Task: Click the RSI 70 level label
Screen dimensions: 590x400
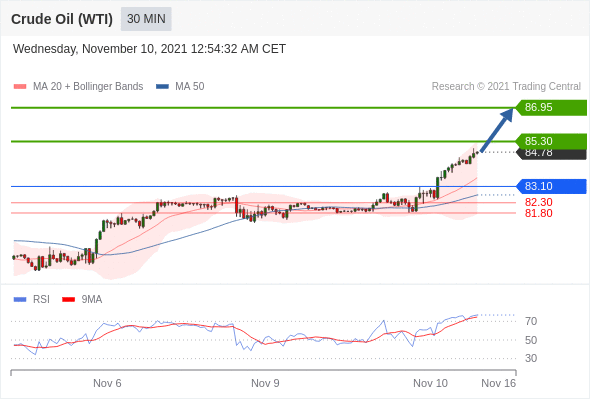Action: point(531,321)
